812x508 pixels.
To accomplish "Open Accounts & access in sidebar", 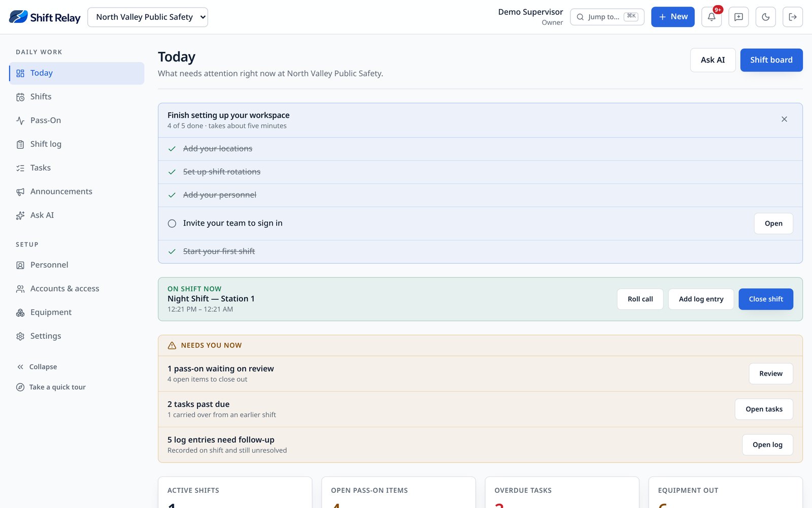I will coord(77,289).
